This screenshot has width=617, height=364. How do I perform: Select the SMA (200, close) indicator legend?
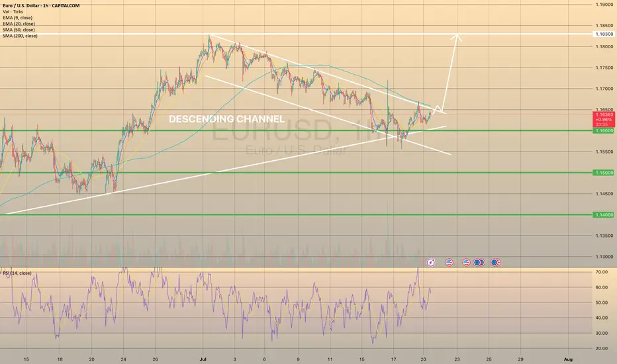click(x=20, y=36)
